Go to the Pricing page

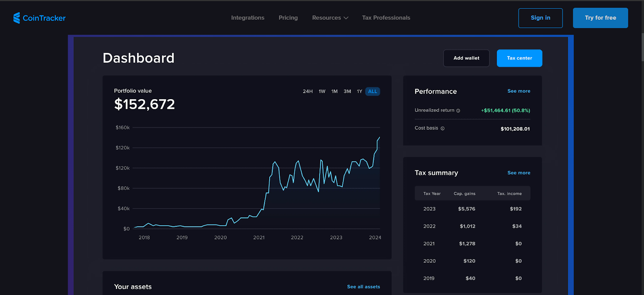click(288, 18)
